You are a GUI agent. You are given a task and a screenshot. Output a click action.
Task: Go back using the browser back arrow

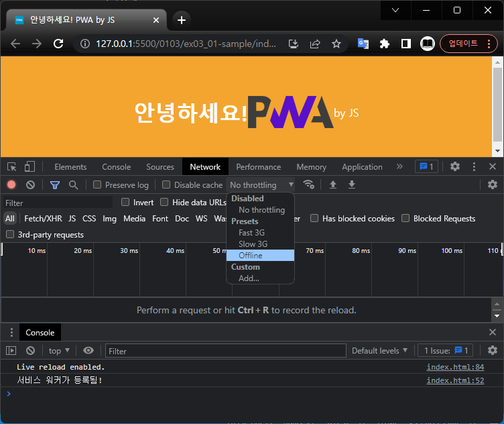click(x=15, y=44)
